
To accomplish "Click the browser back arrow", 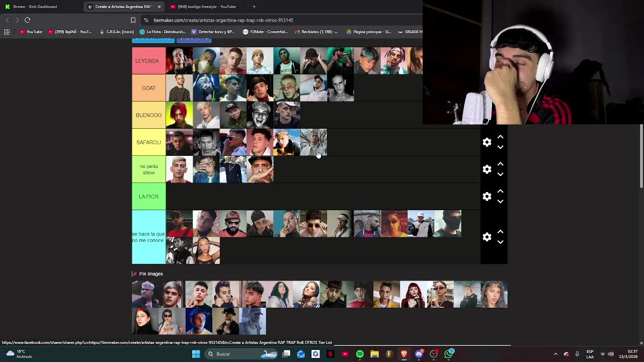I will pyautogui.click(x=7, y=20).
